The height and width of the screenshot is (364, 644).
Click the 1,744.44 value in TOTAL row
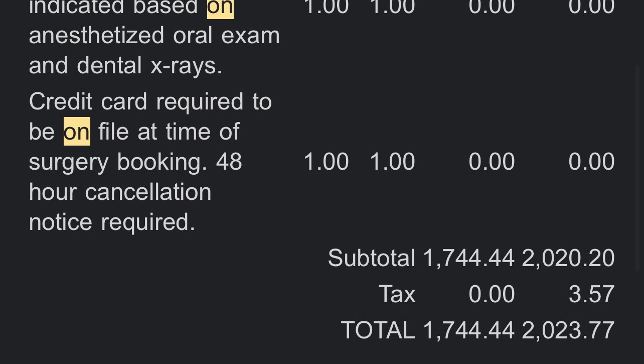(x=468, y=330)
